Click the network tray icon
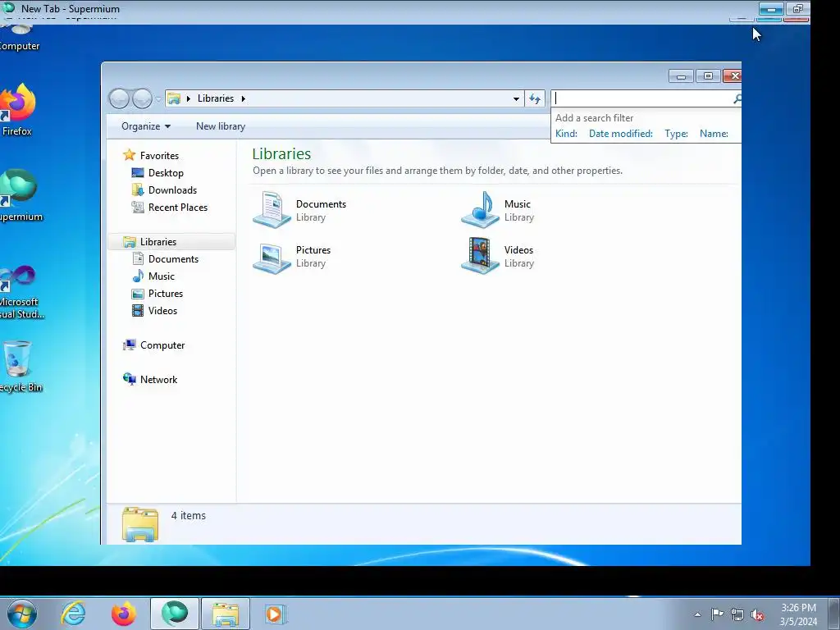 (x=737, y=614)
